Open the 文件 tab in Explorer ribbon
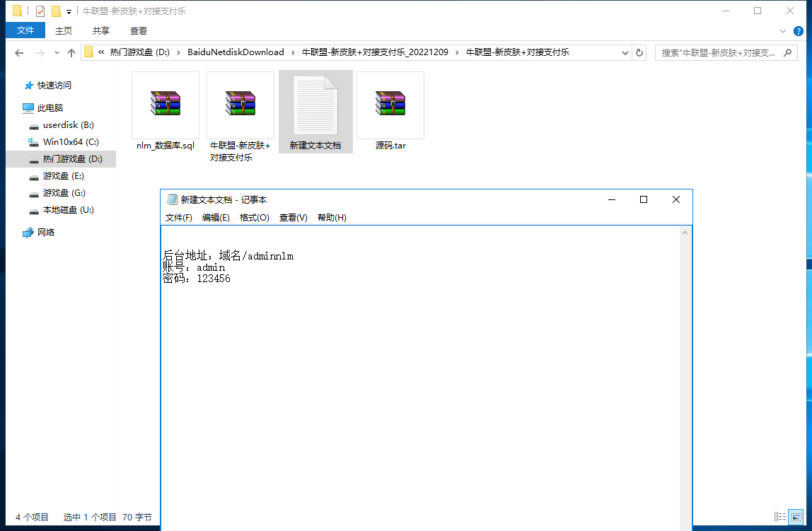The width and height of the screenshot is (812, 531). [25, 30]
